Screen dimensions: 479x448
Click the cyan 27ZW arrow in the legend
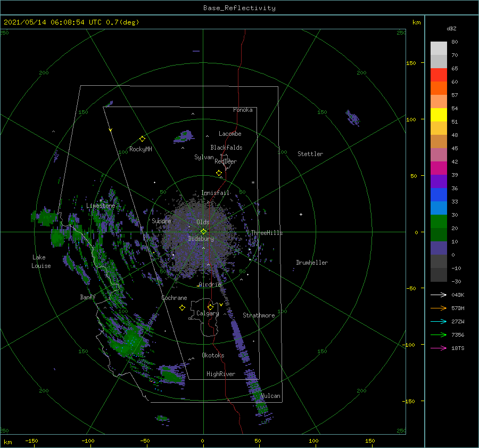tap(439, 321)
